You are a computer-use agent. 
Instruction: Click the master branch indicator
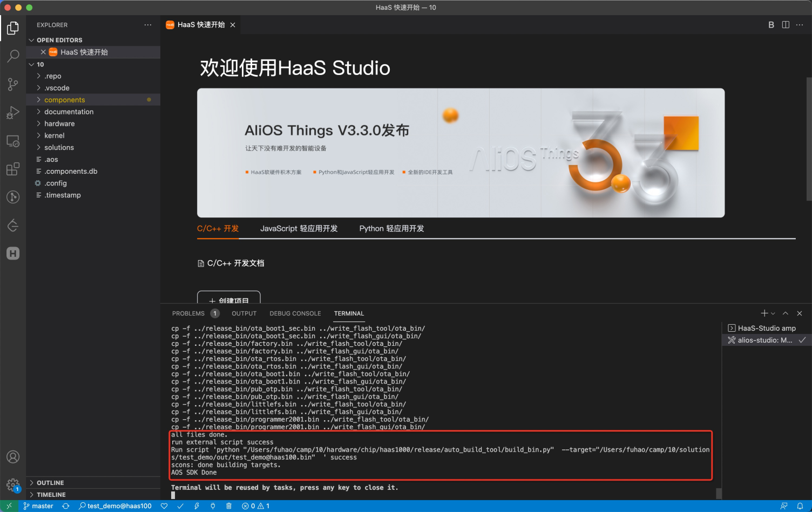point(38,506)
